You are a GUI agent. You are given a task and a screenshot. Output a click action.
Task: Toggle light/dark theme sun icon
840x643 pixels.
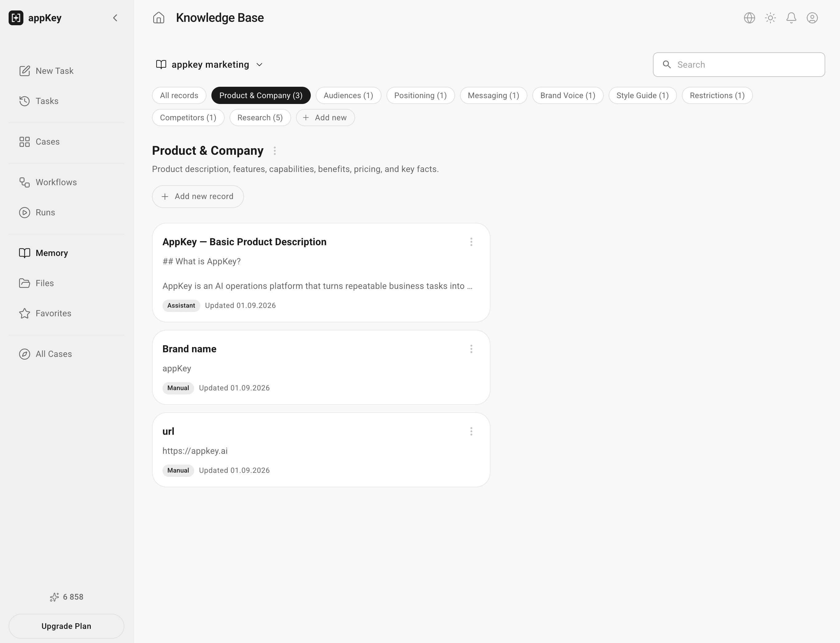[x=770, y=18]
